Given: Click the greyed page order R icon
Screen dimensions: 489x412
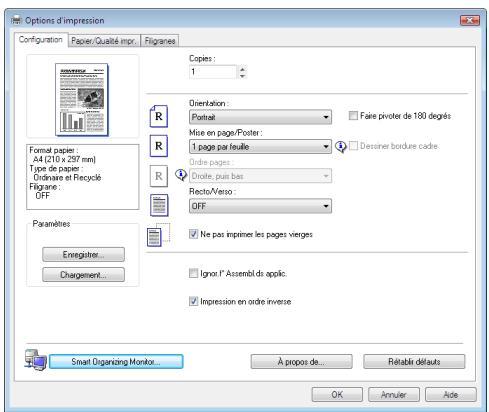Looking at the screenshot, I should (x=159, y=176).
